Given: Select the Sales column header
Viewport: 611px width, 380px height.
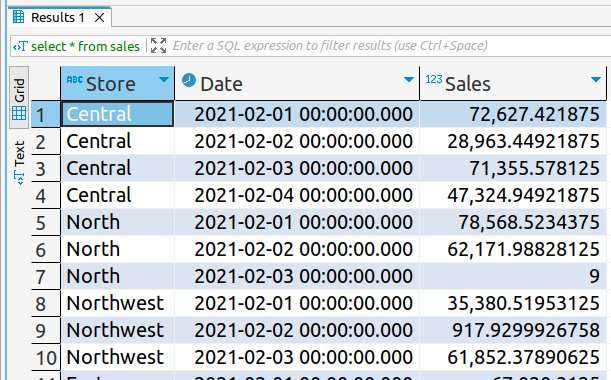Looking at the screenshot, I should click(x=513, y=83).
